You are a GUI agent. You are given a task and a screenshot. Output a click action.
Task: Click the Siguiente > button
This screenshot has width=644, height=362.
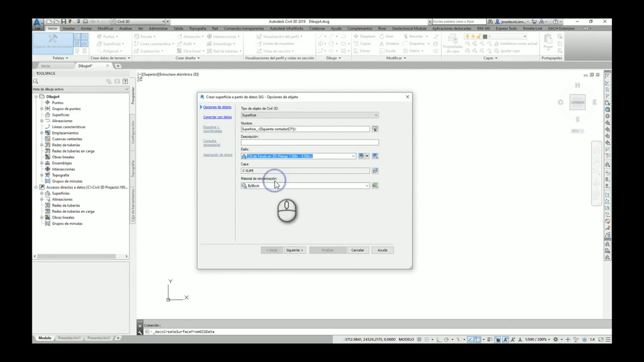294,250
